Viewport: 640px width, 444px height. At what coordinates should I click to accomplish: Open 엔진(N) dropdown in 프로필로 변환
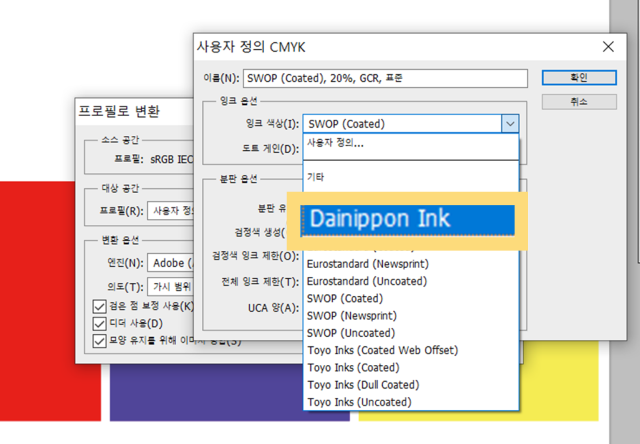tap(171, 263)
